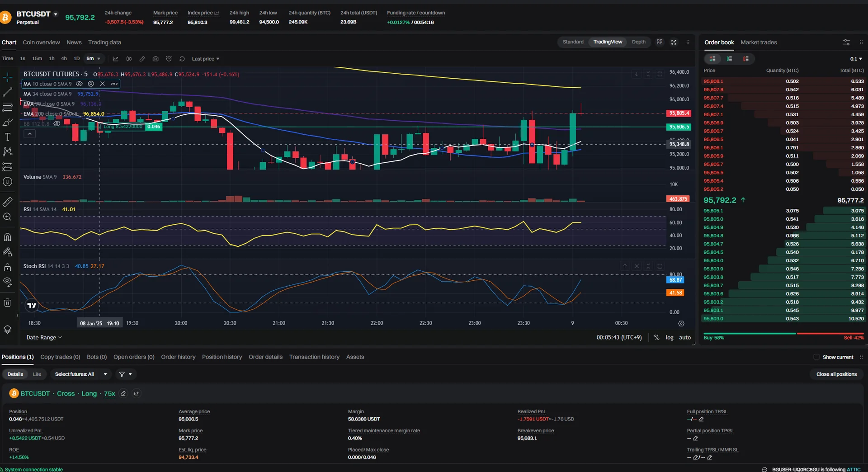The width and height of the screenshot is (868, 472).
Task: Open indicators via the chart-line icon
Action: (115, 59)
